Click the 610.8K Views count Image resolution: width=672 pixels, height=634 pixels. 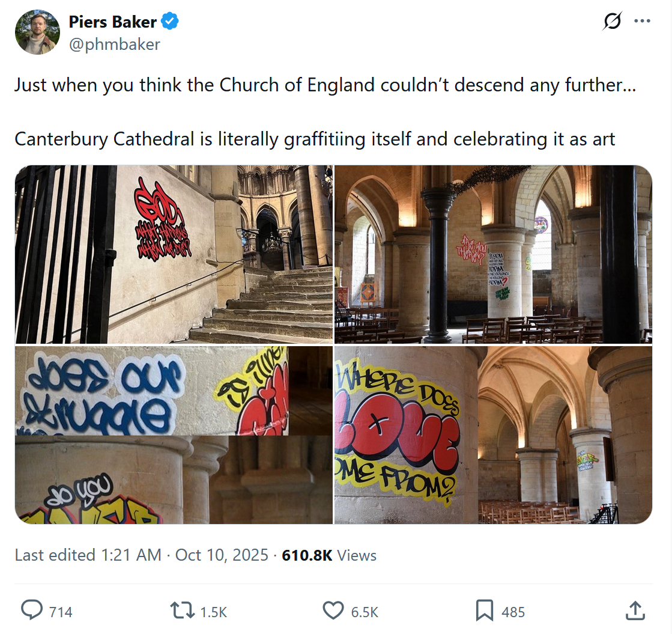point(329,555)
